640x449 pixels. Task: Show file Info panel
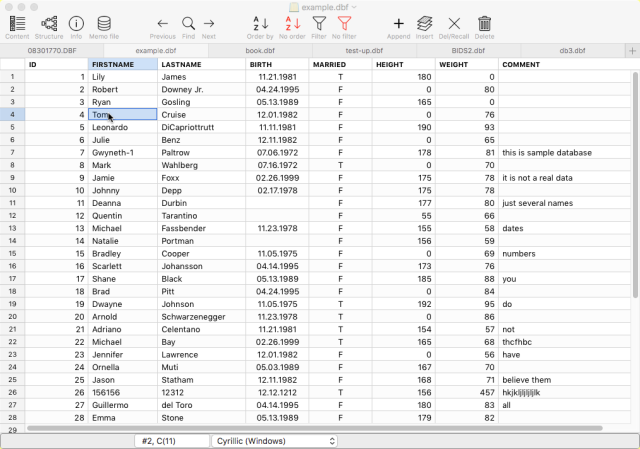click(x=76, y=23)
